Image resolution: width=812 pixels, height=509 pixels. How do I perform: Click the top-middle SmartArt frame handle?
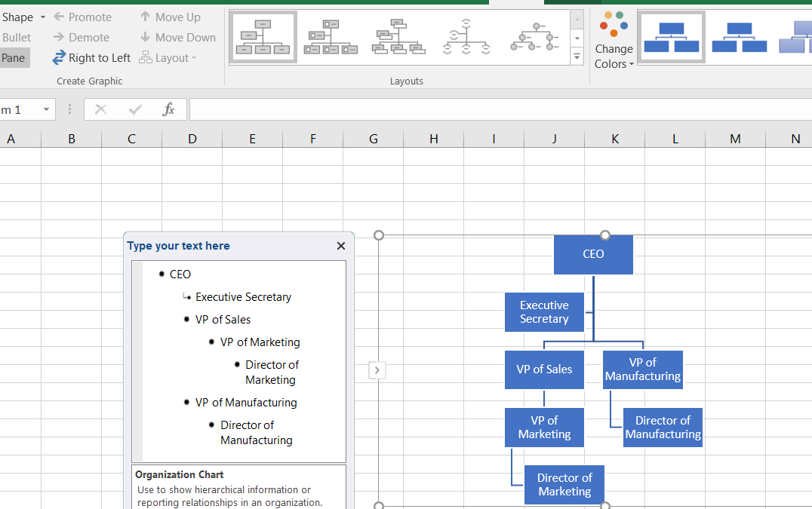tap(605, 235)
